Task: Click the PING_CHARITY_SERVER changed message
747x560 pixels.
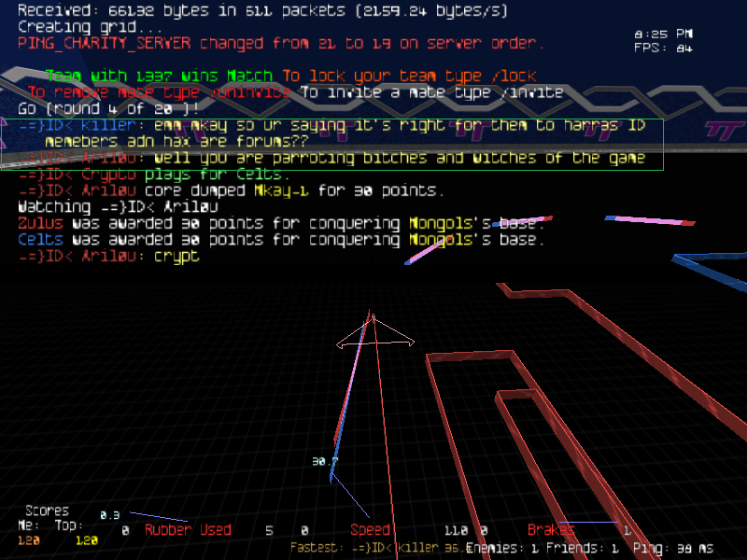Action: coord(280,43)
